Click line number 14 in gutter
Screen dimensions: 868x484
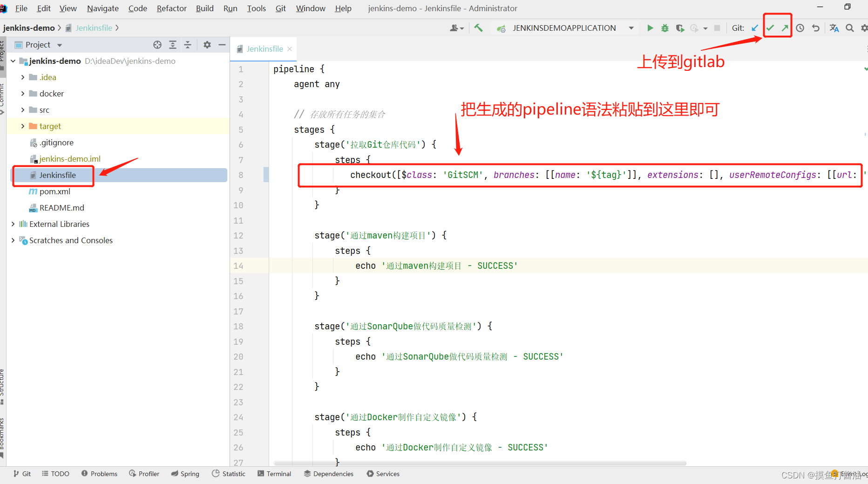pos(238,266)
